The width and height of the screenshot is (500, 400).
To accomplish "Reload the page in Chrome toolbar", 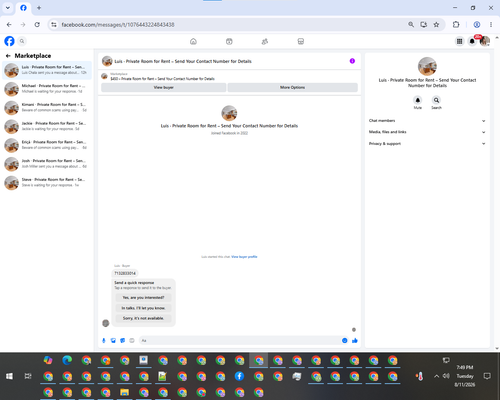I will 37,25.
